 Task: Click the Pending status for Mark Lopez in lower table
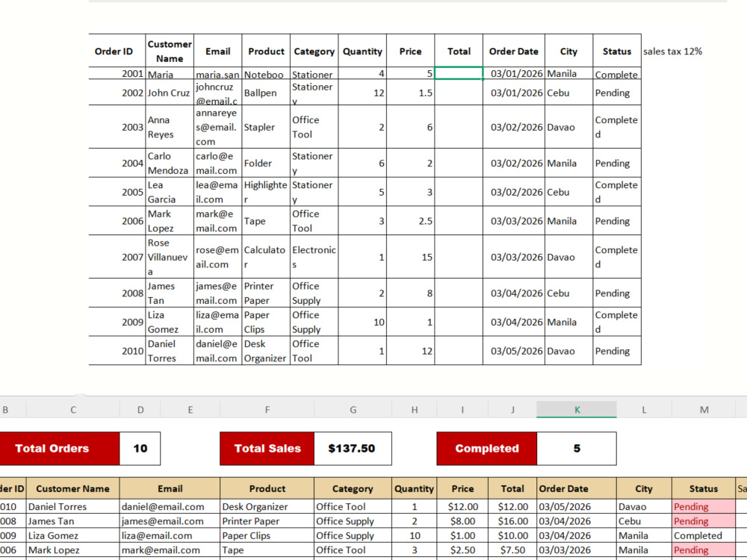click(704, 550)
